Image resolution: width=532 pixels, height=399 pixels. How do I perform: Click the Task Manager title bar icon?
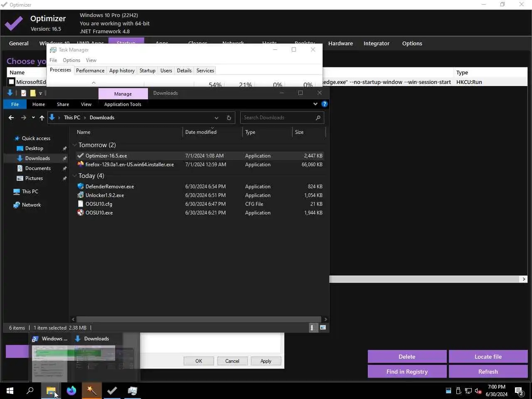[x=53, y=50]
